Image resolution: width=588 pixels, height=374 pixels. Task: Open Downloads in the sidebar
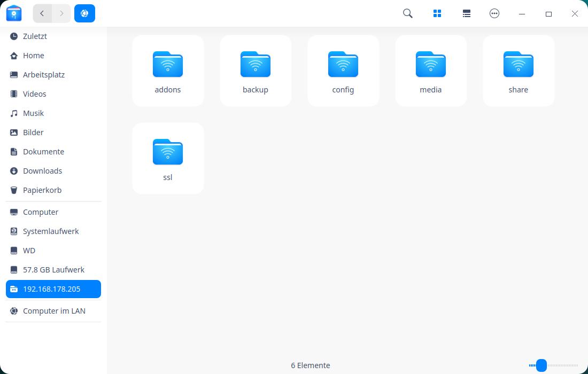pos(42,171)
